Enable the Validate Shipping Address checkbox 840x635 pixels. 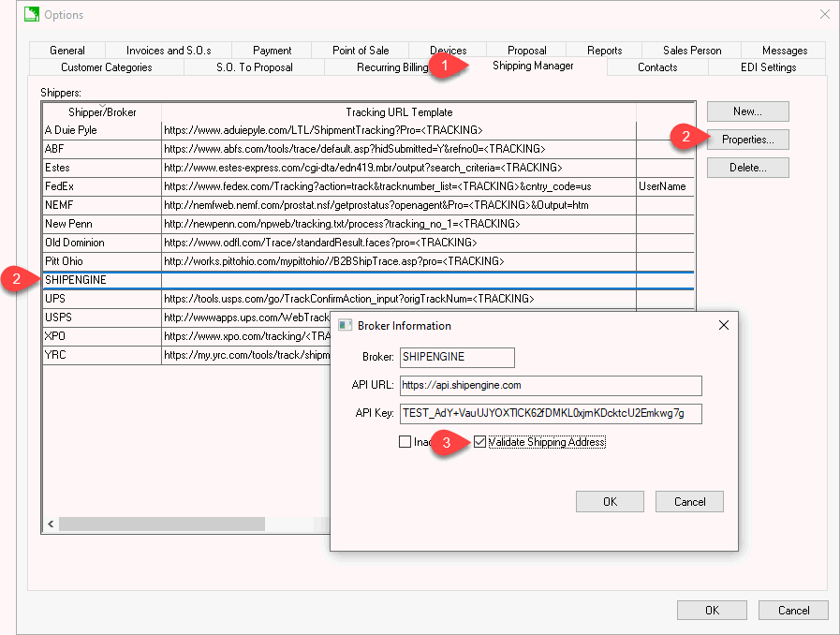(x=479, y=442)
